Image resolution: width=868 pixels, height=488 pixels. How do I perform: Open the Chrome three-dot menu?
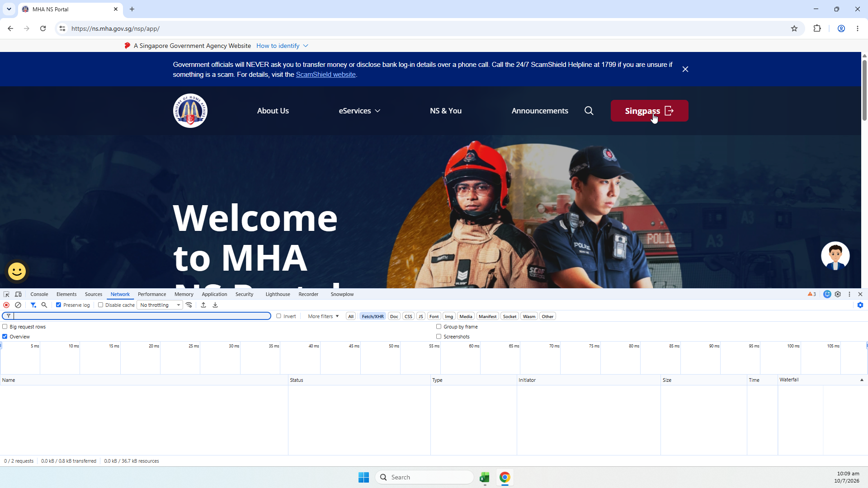tap(858, 28)
